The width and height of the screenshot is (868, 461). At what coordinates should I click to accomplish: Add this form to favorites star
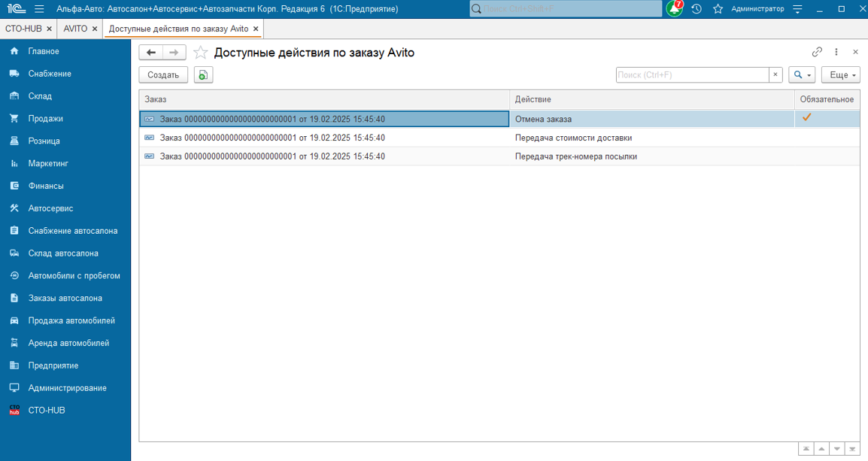tap(200, 53)
